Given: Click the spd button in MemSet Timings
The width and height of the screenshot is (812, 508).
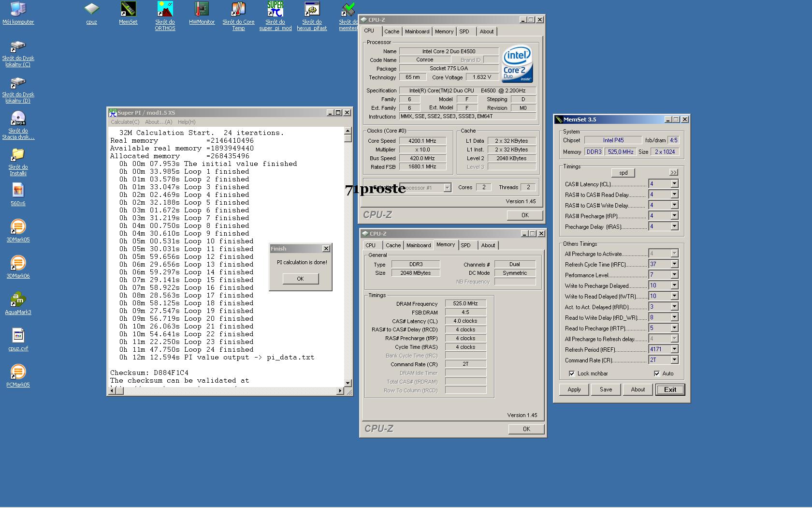Looking at the screenshot, I should (623, 173).
